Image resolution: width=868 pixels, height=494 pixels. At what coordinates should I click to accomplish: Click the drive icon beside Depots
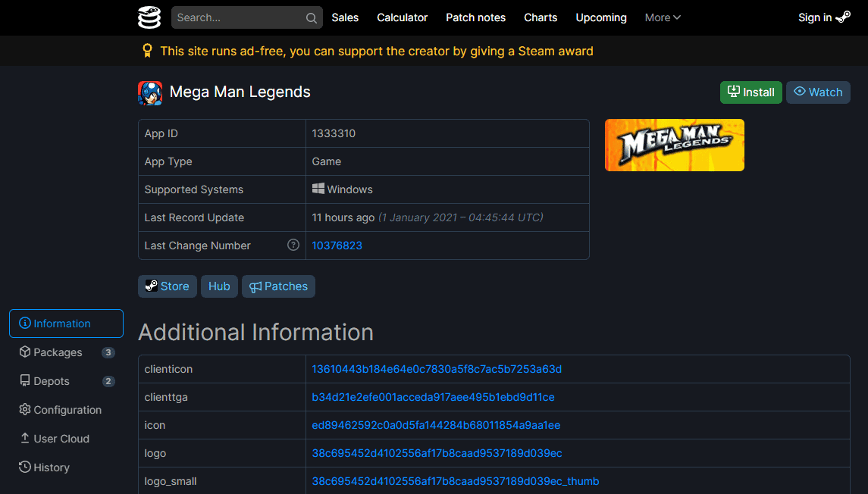pos(25,380)
